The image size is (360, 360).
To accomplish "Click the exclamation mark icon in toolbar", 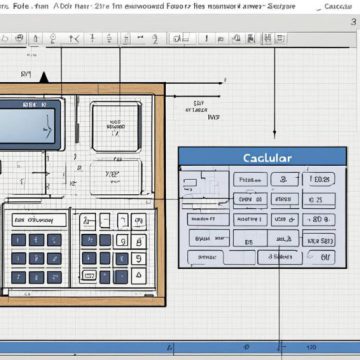I will pos(206,39).
